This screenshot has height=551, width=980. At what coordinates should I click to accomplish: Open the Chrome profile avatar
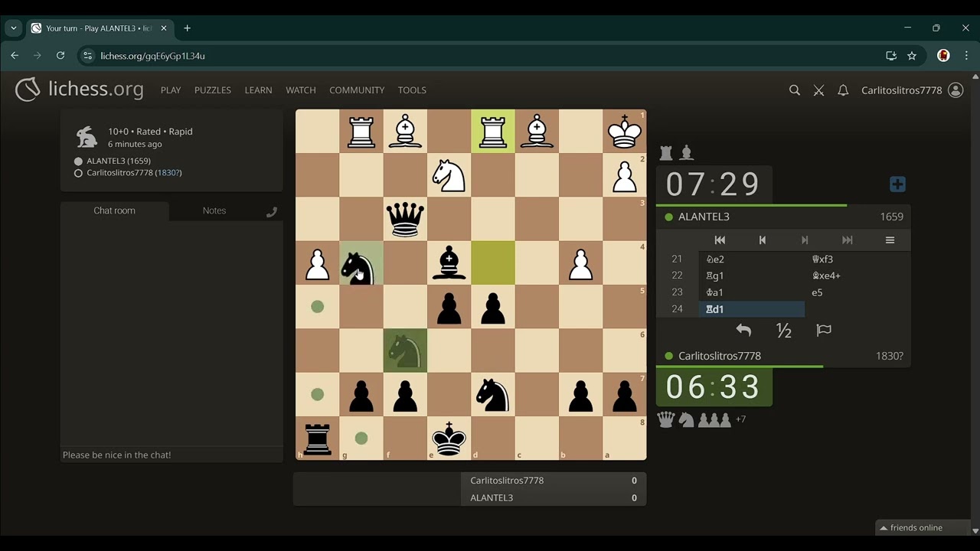[x=943, y=56]
